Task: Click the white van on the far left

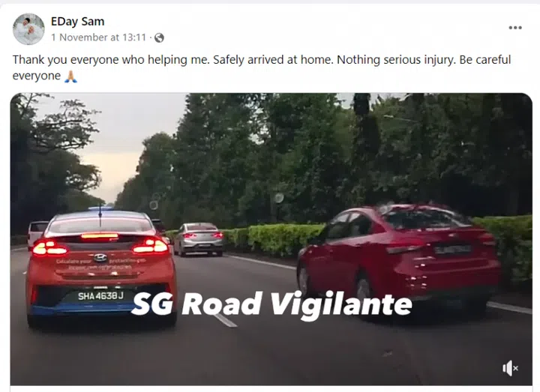Action: click(x=37, y=233)
